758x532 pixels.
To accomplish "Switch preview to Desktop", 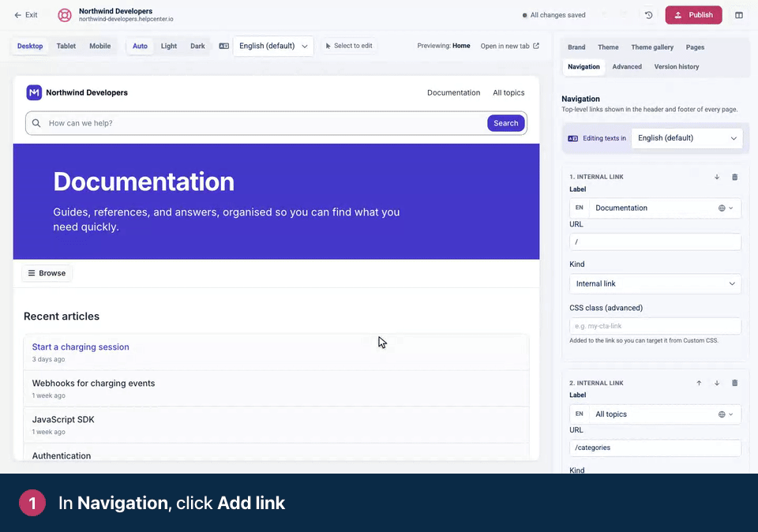I will pyautogui.click(x=30, y=46).
